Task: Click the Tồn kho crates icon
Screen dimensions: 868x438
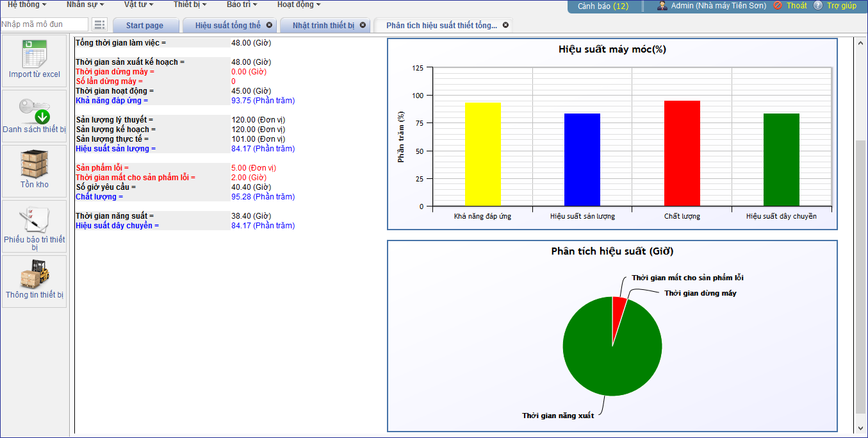Action: point(35,165)
